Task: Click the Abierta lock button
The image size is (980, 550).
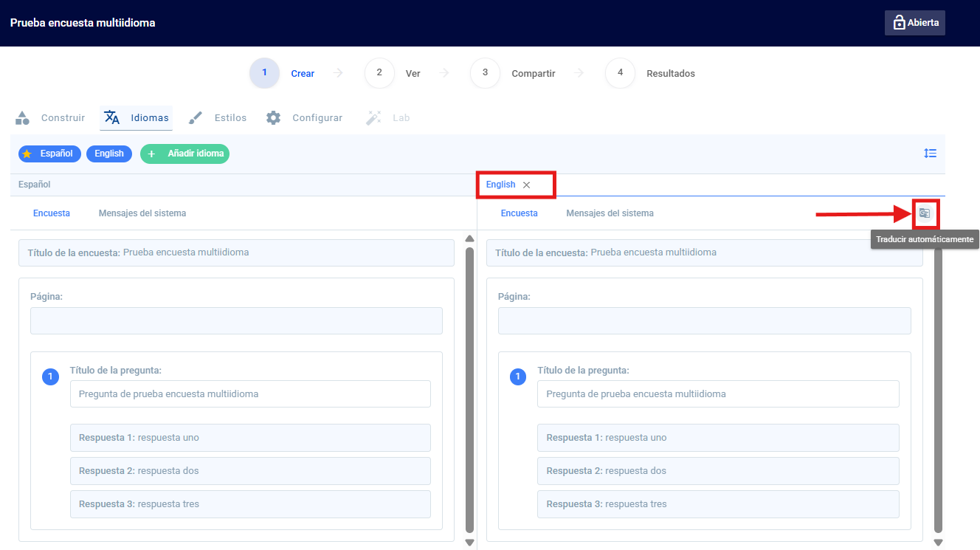Action: [915, 23]
